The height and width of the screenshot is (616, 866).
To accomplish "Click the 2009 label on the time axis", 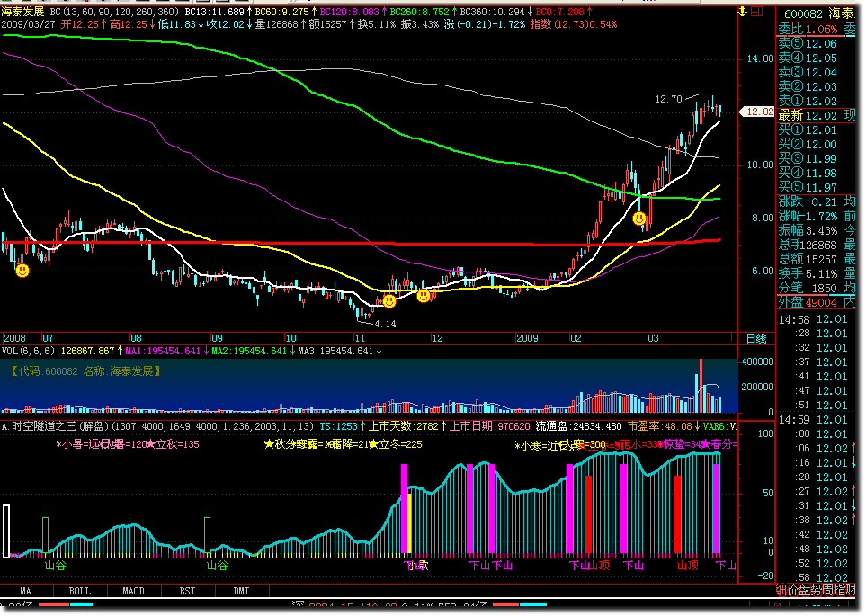I will (528, 338).
